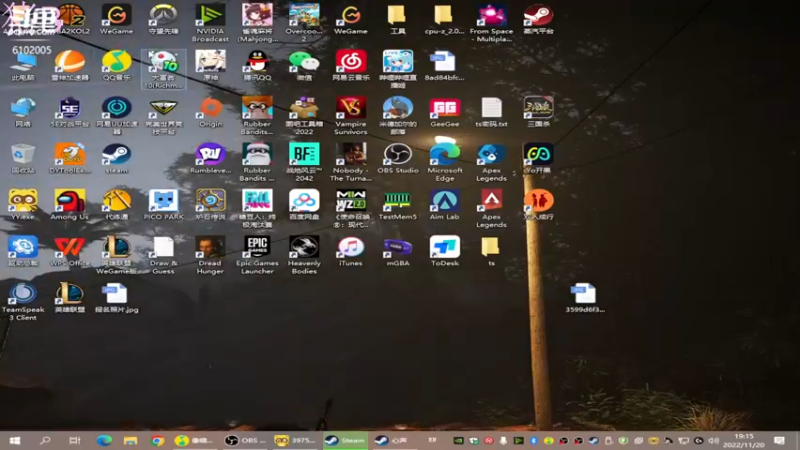Switch to the Steam taskbar window

click(x=345, y=440)
